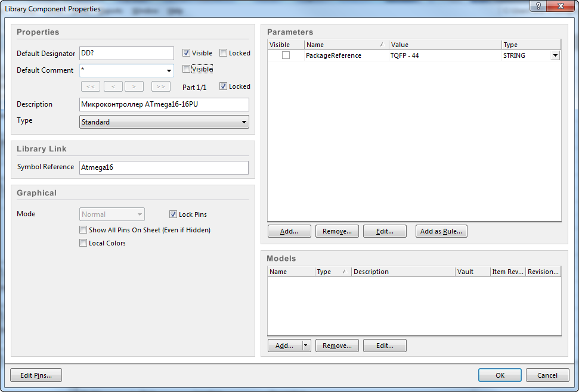Toggle Visible checkbox for Default Designator

pyautogui.click(x=186, y=53)
